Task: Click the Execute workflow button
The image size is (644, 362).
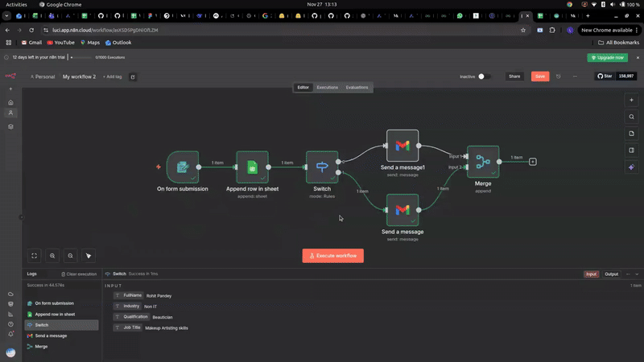Action: pos(332,256)
